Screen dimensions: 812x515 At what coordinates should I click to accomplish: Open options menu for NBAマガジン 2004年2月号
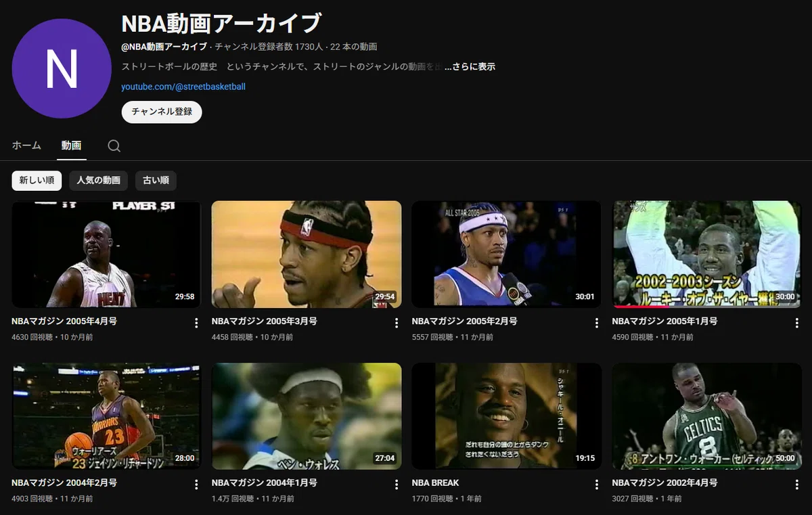point(197,485)
